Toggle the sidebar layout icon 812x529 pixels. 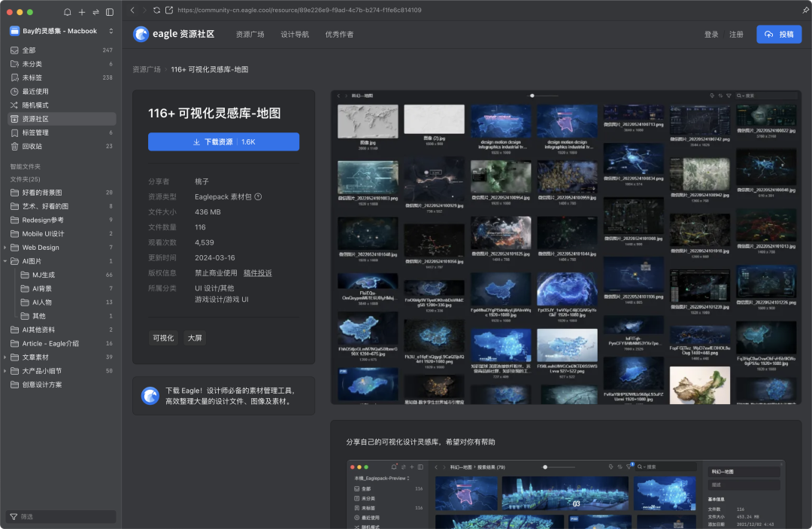(110, 12)
